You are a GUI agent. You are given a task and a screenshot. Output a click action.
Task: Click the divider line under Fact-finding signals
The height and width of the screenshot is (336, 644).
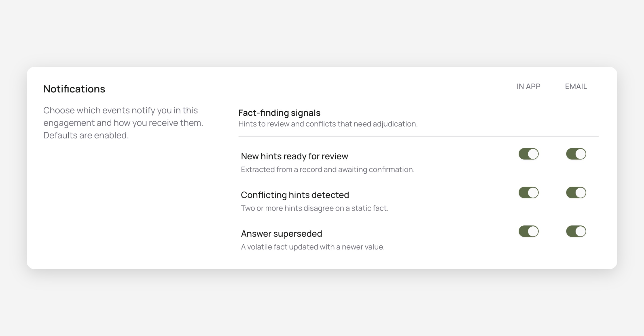(418, 136)
